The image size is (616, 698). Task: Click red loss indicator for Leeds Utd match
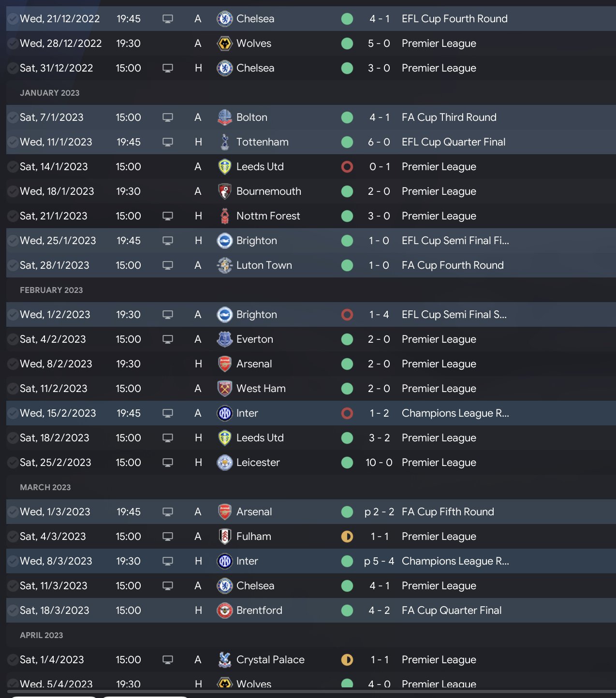(347, 167)
